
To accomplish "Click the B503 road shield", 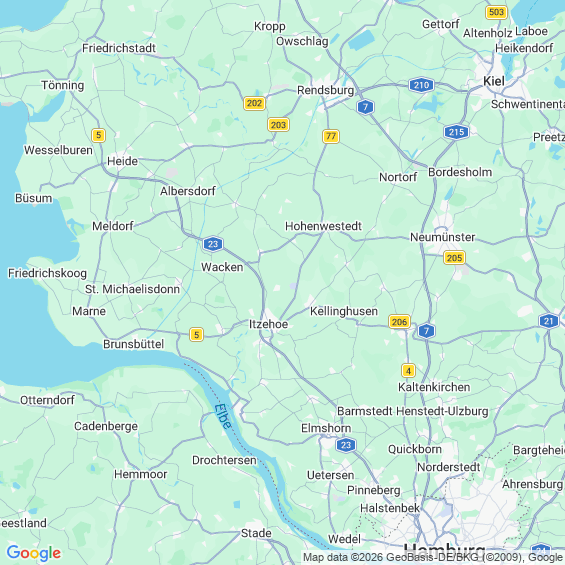I will tap(496, 12).
